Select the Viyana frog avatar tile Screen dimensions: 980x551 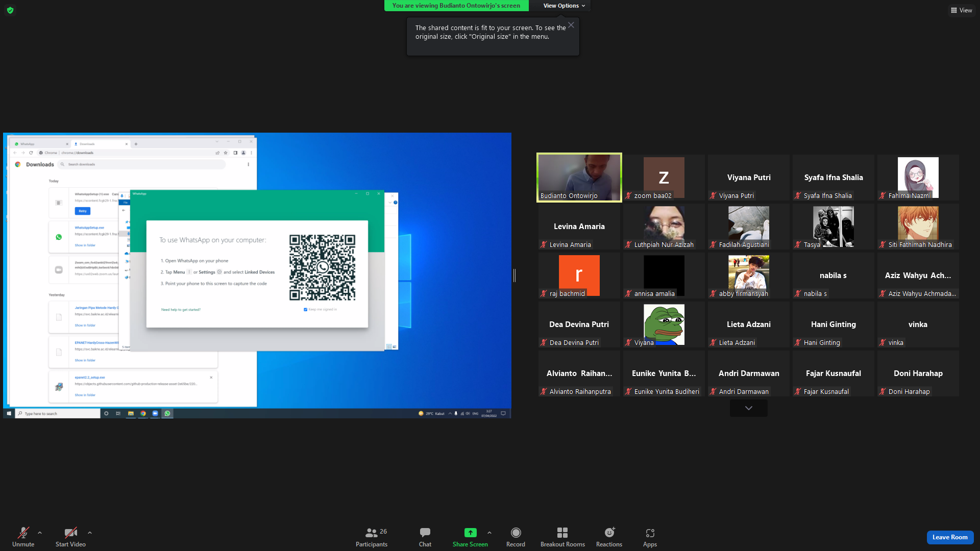(664, 324)
